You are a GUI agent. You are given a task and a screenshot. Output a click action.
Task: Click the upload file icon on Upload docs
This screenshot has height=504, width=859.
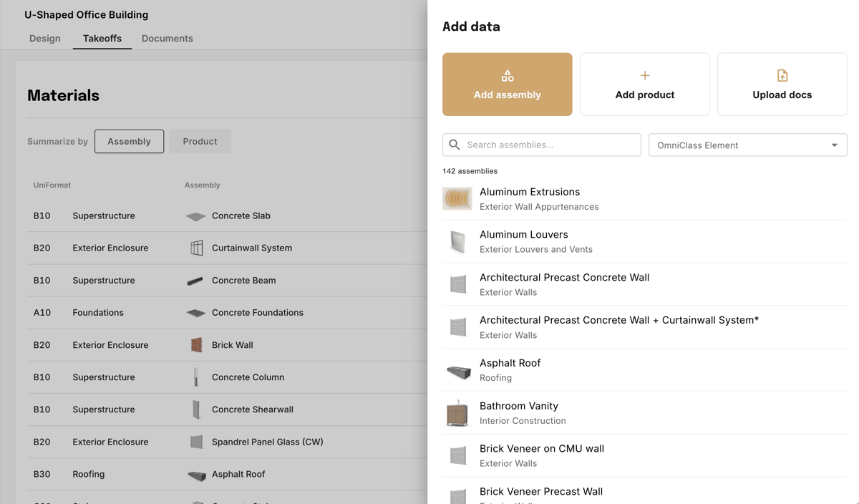coord(782,75)
